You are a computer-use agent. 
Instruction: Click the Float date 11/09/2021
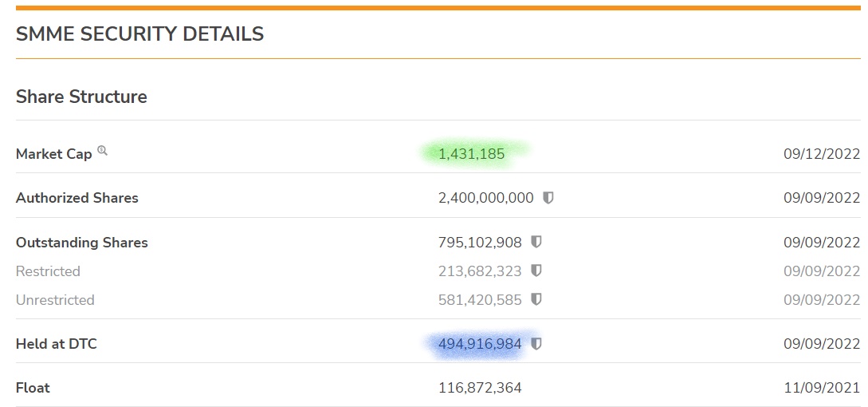point(822,388)
